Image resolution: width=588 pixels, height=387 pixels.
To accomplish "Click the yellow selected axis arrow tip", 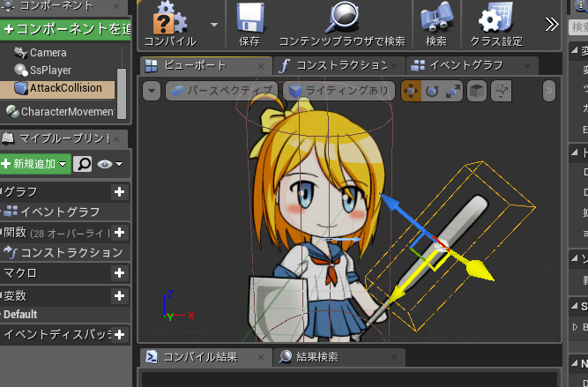I will [x=480, y=270].
